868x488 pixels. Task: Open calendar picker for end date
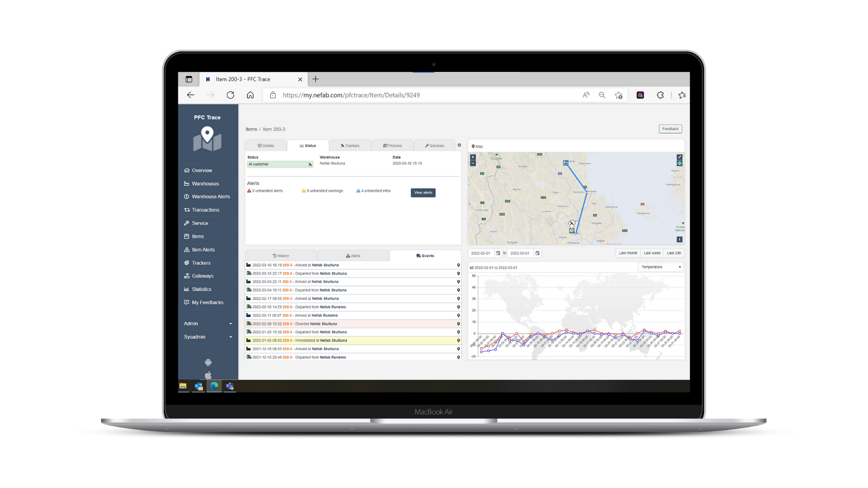click(x=538, y=253)
